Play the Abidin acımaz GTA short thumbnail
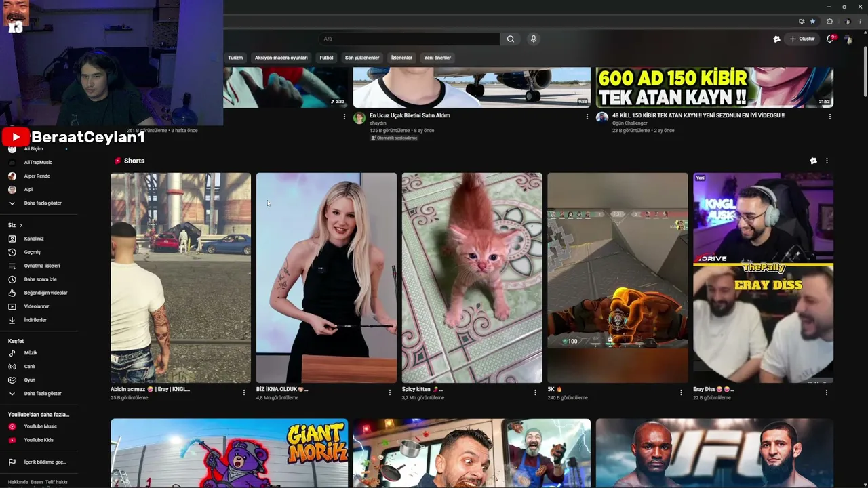 (x=181, y=278)
